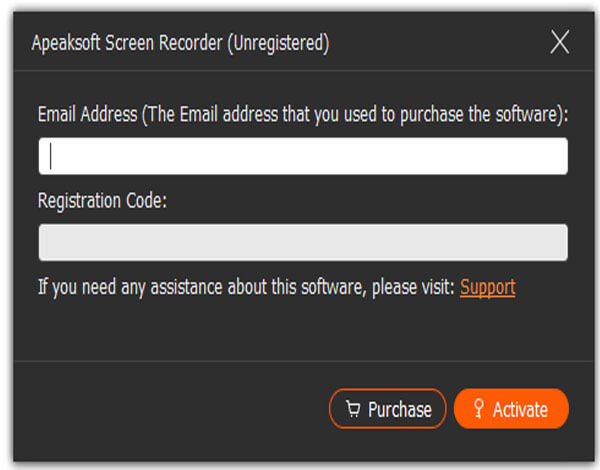The height and width of the screenshot is (470, 600).
Task: Click the (Unregistered) text in the title
Action: (278, 43)
